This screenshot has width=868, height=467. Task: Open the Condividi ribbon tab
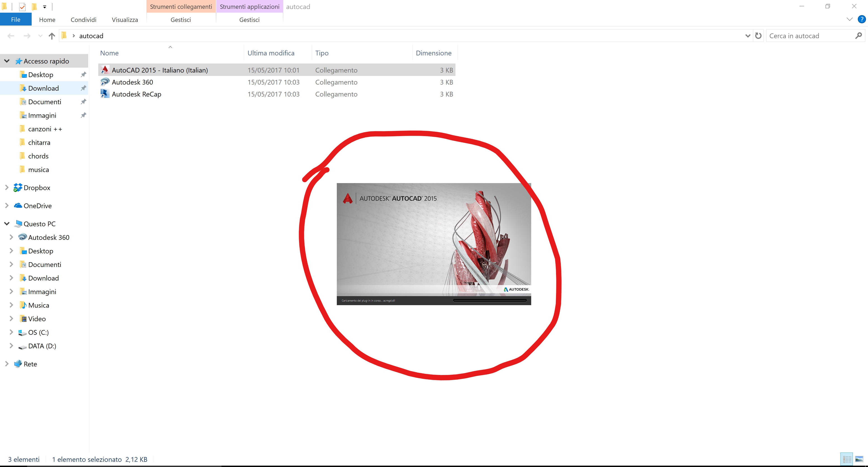pos(84,19)
